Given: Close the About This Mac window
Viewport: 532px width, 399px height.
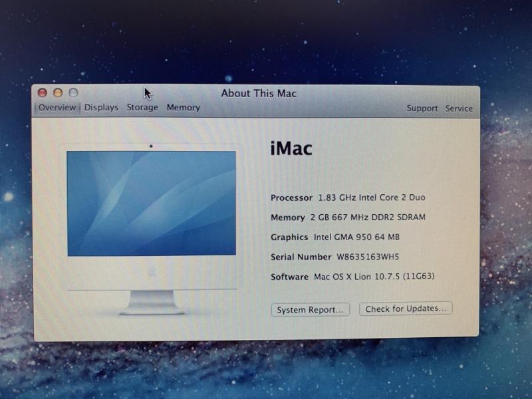Looking at the screenshot, I should tap(43, 92).
